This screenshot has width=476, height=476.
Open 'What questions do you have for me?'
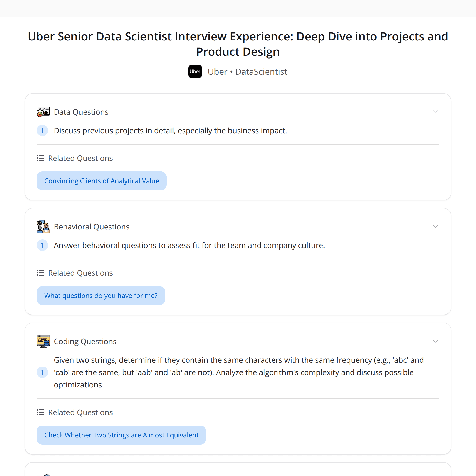100,295
